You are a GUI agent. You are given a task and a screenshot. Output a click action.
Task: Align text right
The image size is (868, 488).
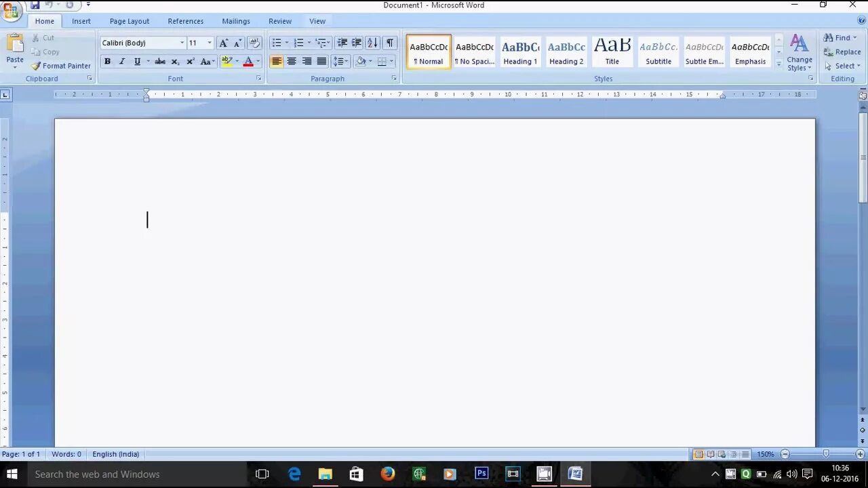point(307,62)
